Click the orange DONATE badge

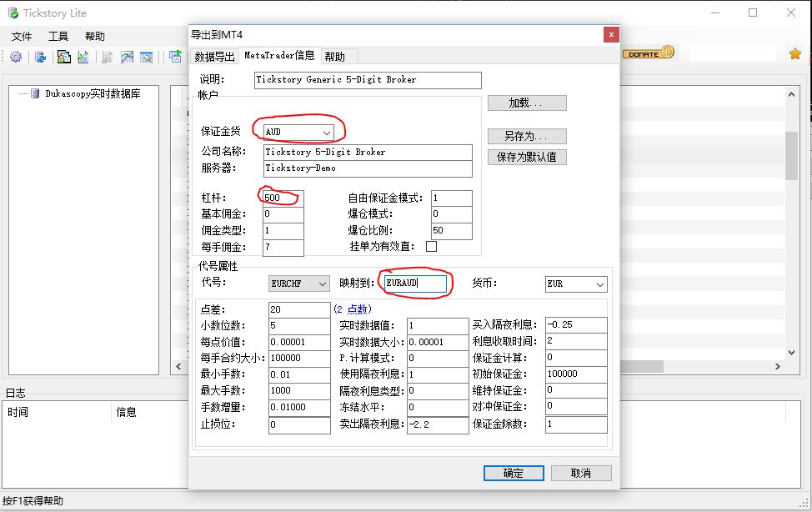(649, 53)
